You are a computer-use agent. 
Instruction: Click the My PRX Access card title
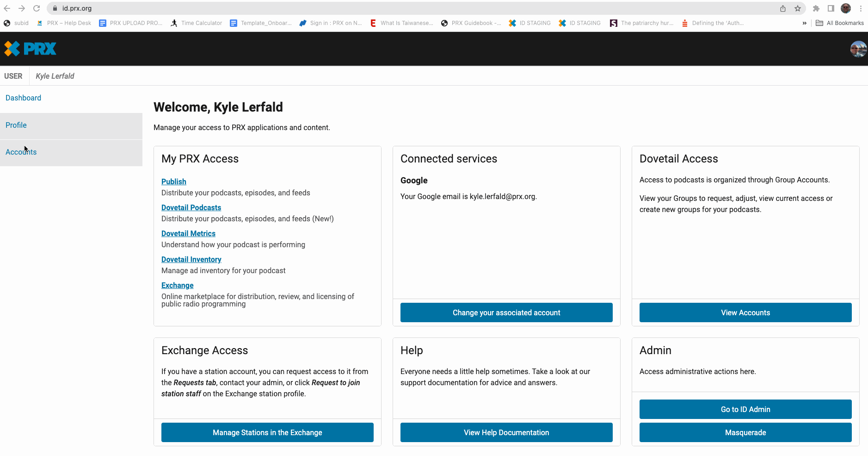coord(200,159)
